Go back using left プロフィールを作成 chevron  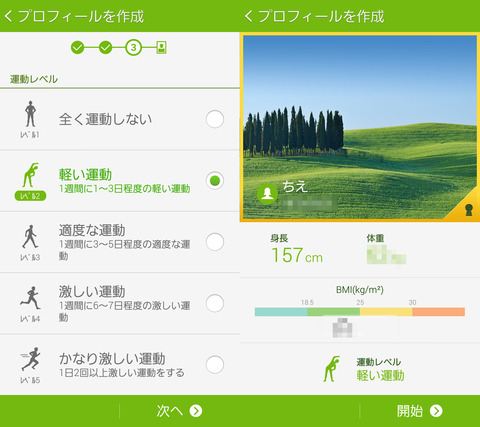coord(8,16)
